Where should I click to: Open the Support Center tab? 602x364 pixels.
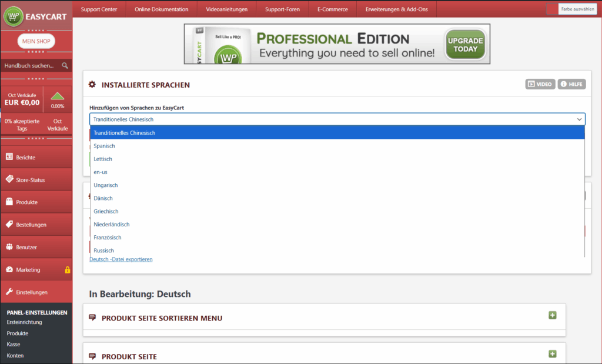99,9
